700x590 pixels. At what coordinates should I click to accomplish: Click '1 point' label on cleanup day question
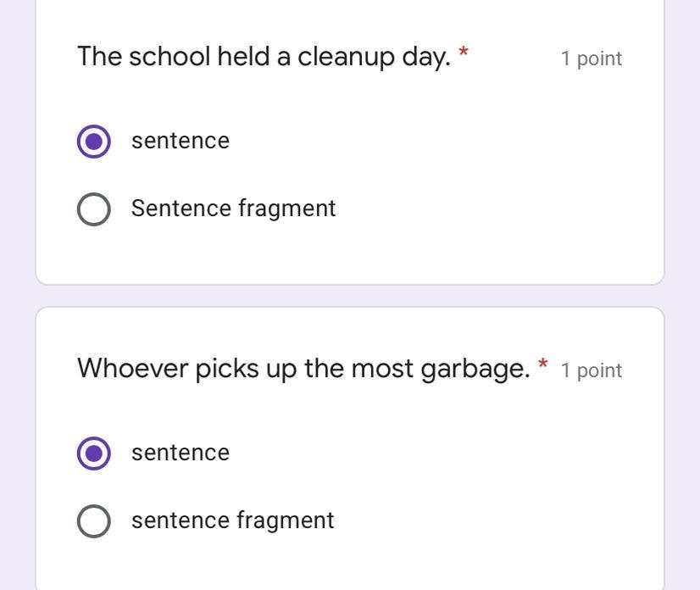[x=591, y=58]
